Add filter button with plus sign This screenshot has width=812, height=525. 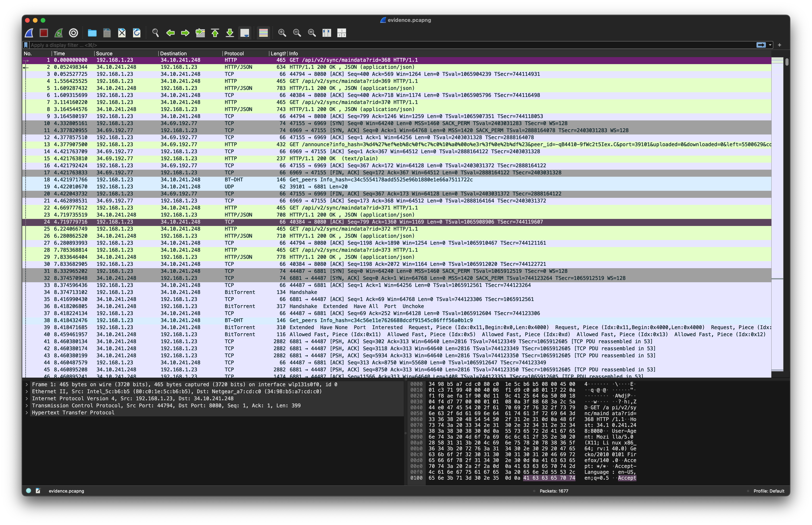[779, 45]
